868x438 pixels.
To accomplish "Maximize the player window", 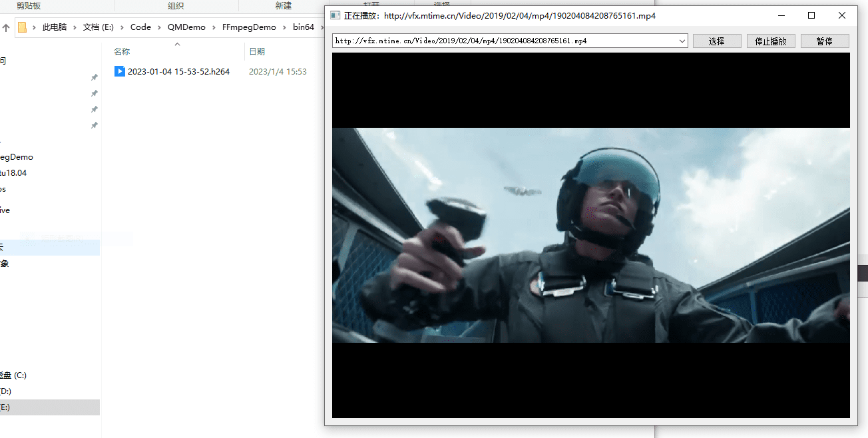I will [811, 15].
